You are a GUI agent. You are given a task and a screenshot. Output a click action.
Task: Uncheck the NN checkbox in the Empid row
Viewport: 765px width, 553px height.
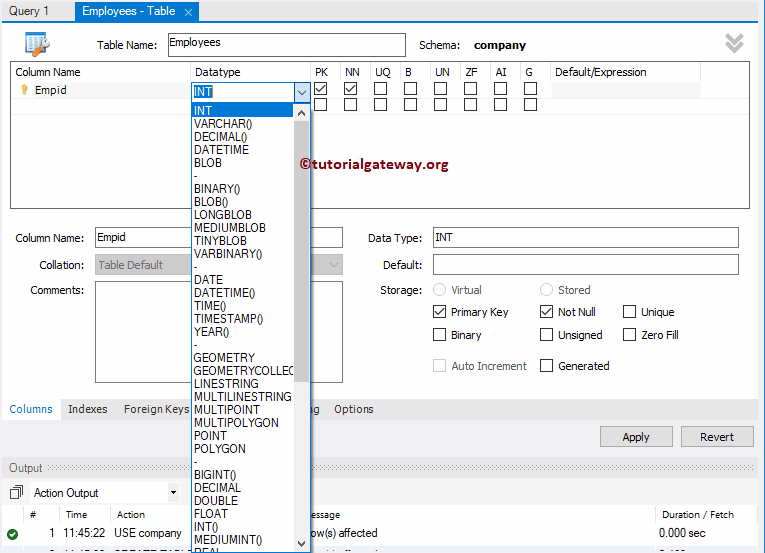(x=350, y=88)
